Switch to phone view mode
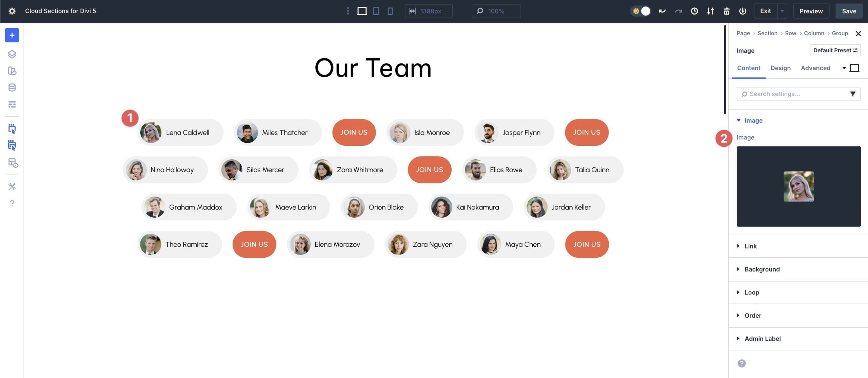This screenshot has height=378, width=868. click(x=390, y=11)
